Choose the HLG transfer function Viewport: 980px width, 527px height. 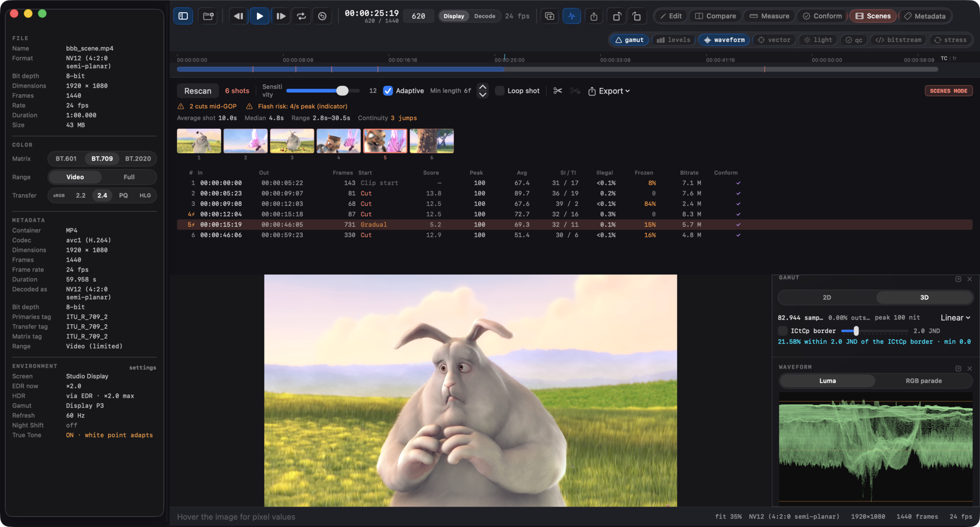tap(145, 196)
